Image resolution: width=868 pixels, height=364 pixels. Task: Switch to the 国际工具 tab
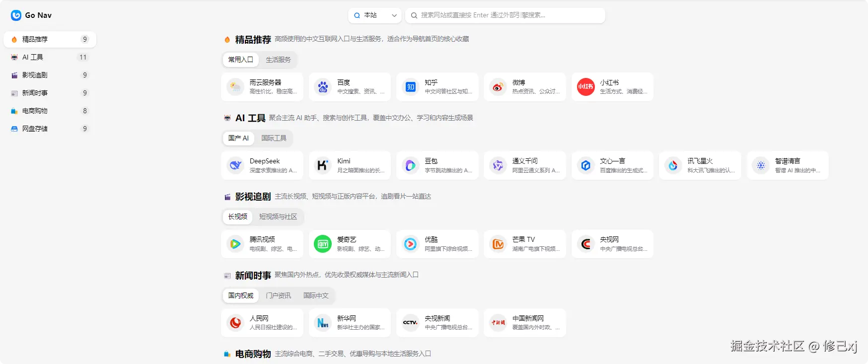274,138
